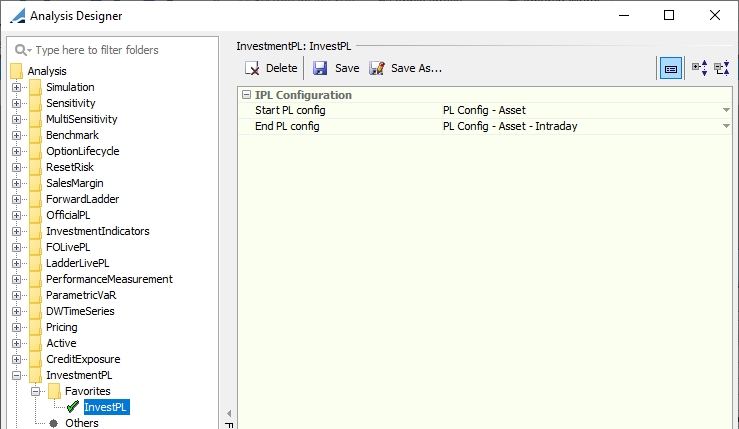This screenshot has height=429, width=739.
Task: Select the InvestmentIndicators tree item
Action: coord(98,231)
